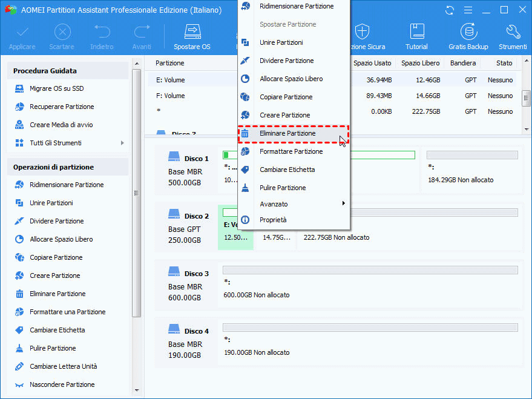Expand Tutti Gli Strumenti submenu arrow

[122, 143]
